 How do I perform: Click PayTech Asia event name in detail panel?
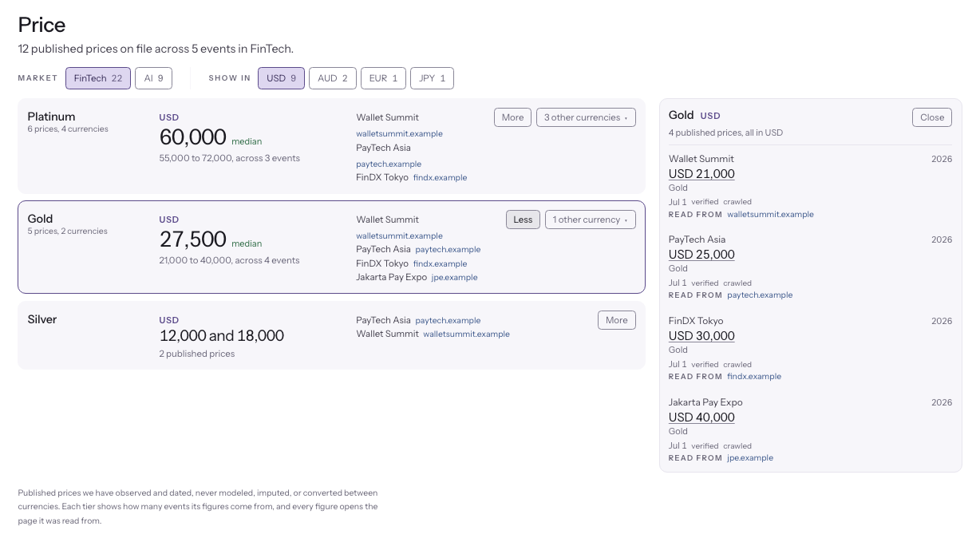697,239
